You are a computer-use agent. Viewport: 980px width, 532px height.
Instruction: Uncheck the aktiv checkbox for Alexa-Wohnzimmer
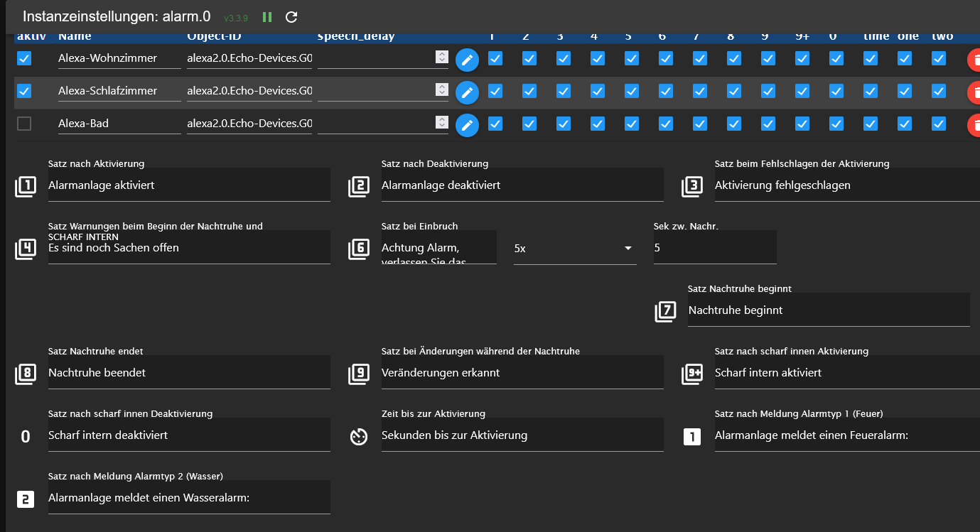(x=24, y=59)
